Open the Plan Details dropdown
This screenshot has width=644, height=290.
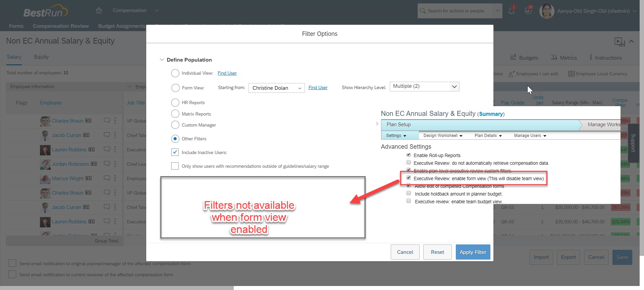click(x=488, y=136)
